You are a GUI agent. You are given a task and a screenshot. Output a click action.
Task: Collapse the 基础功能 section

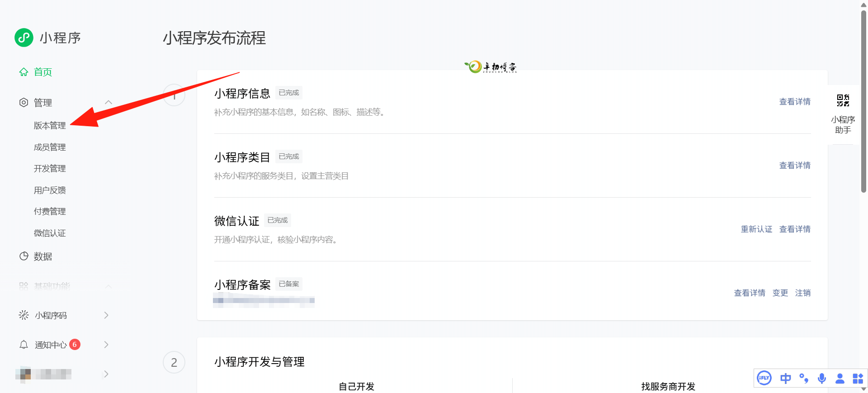(108, 286)
